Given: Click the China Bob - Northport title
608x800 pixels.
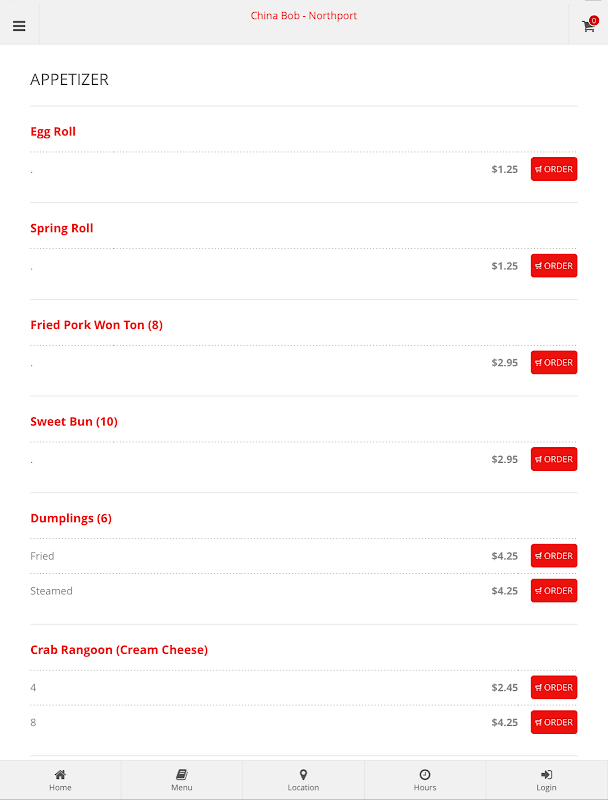Looking at the screenshot, I should [303, 16].
